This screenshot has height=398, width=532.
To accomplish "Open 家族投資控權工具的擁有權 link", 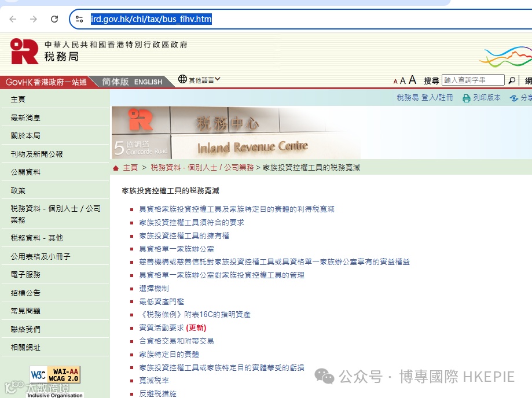I will pos(184,235).
